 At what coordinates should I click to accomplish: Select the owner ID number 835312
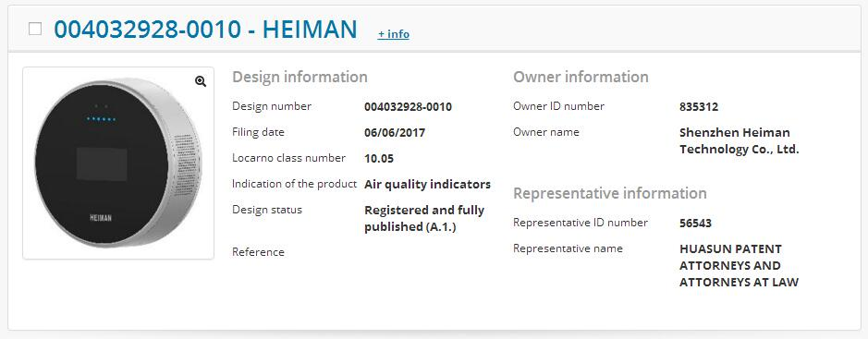699,107
